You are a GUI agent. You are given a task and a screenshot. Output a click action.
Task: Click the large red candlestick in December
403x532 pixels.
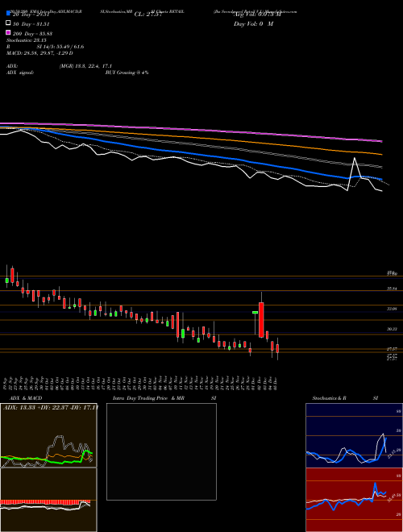(261, 320)
